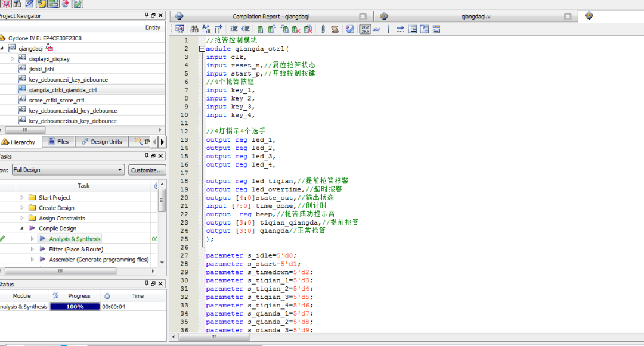Click the paperclip icon in editor toolbar
This screenshot has width=644, height=346.
[x=323, y=29]
